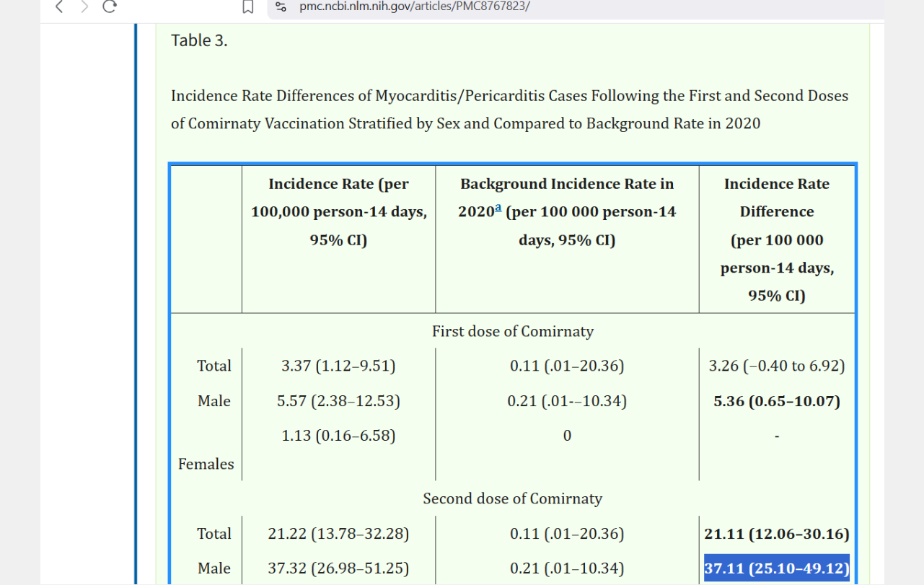Image resolution: width=924 pixels, height=585 pixels.
Task: Click 'Total' label under First dose
Action: 214,366
